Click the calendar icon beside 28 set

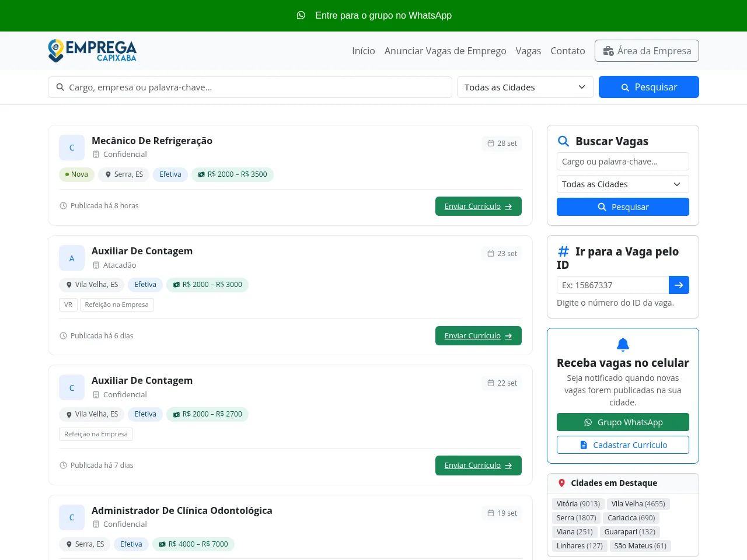point(491,143)
